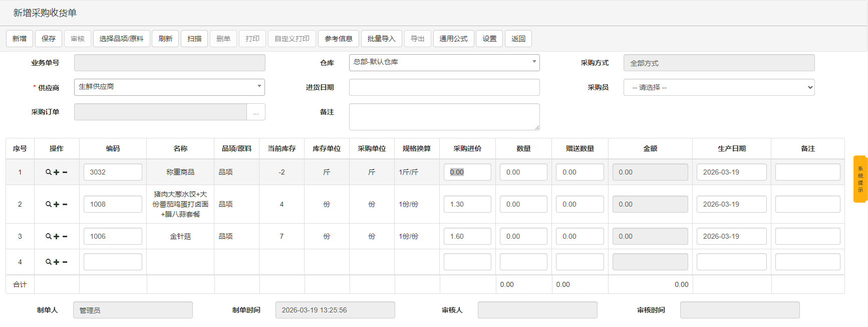This screenshot has width=868, height=327.
Task: Click the 通用公式 toolbar button
Action: [453, 39]
